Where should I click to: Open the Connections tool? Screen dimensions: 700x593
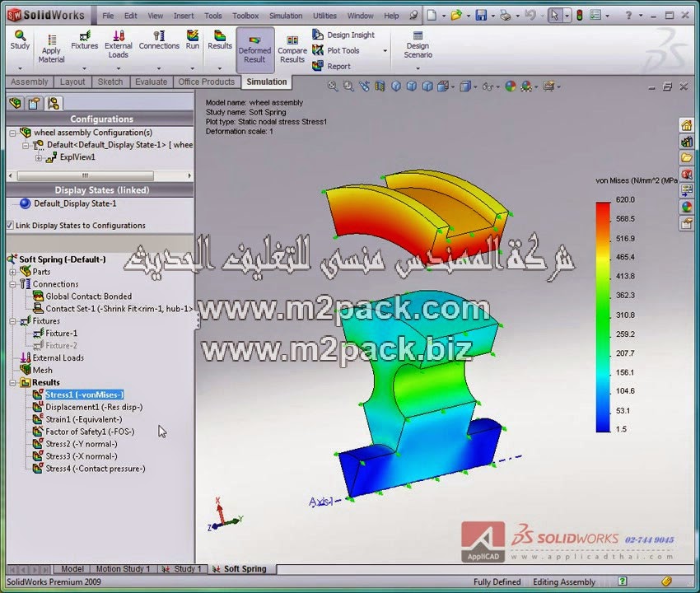tap(159, 40)
